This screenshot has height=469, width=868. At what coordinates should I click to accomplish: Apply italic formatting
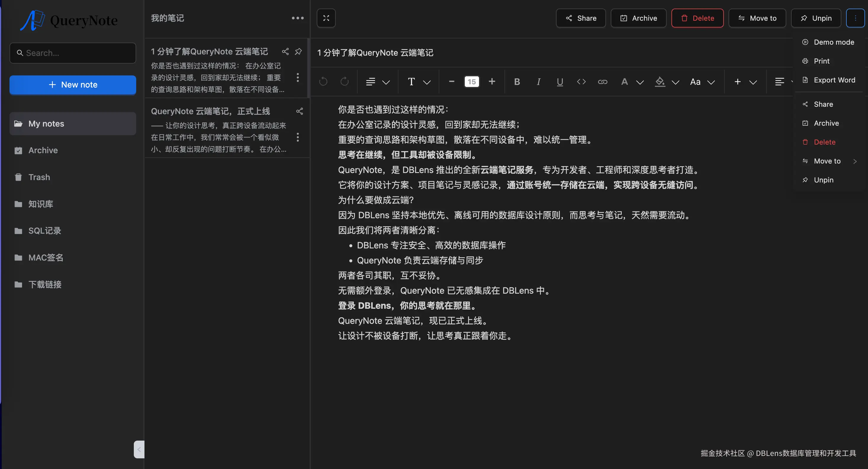(538, 82)
